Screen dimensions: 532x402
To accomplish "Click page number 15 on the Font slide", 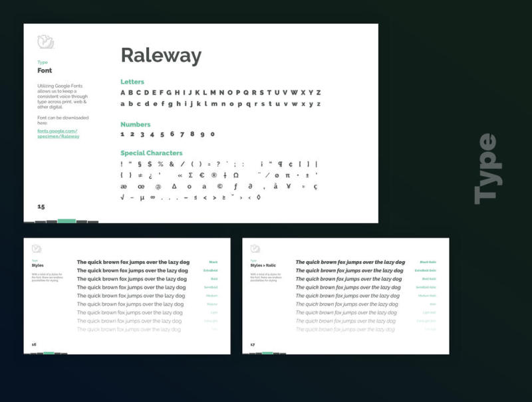I will tap(41, 207).
